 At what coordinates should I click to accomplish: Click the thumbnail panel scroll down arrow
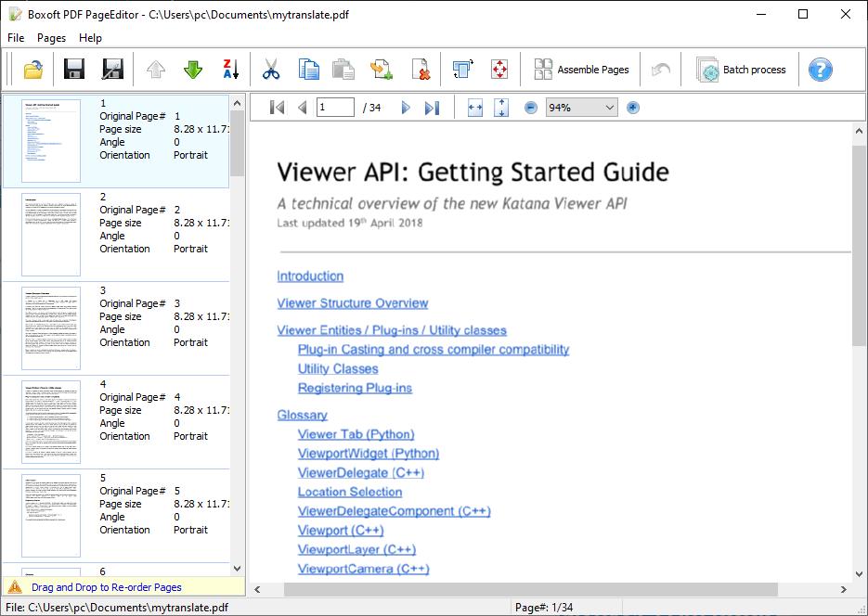237,569
